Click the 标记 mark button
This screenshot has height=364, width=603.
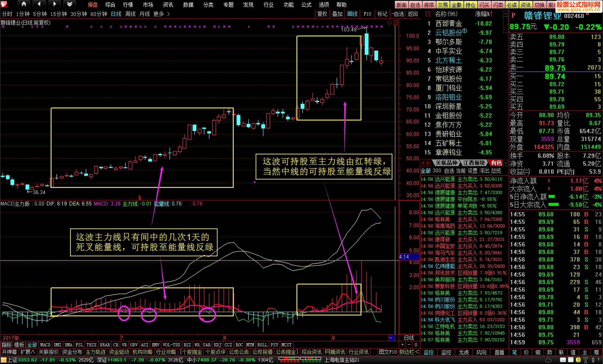(x=382, y=14)
